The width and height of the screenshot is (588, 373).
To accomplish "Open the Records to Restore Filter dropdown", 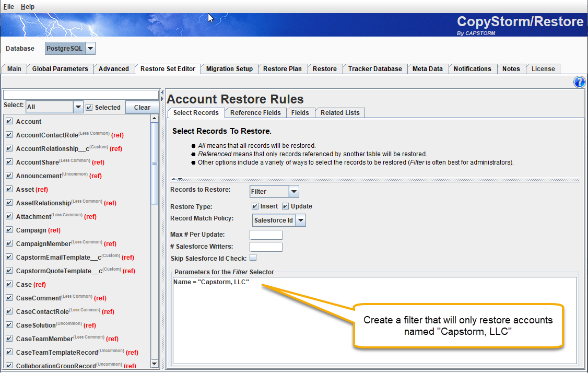I will point(275,191).
